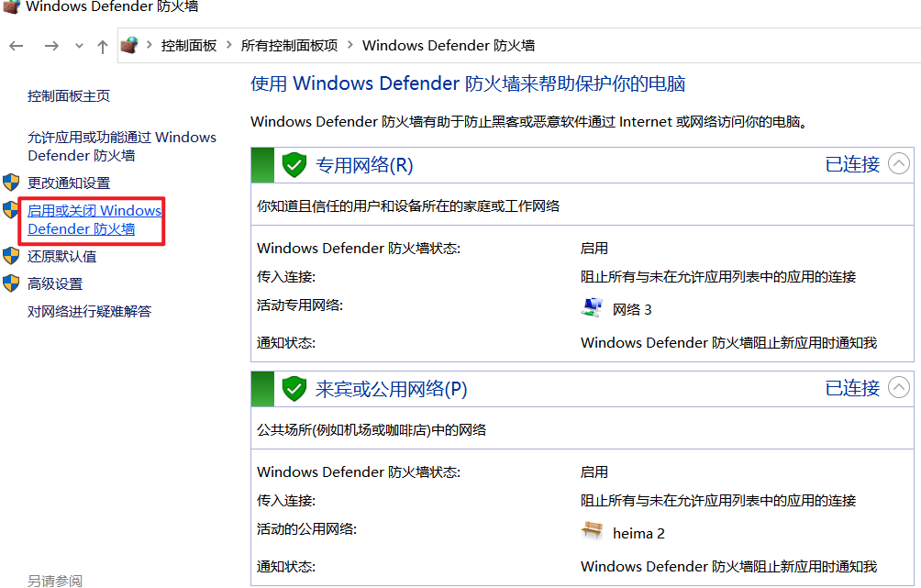This screenshot has width=921, height=588.
Task: Expand chevron after 所有控制面板项 in address bar
Action: point(350,45)
